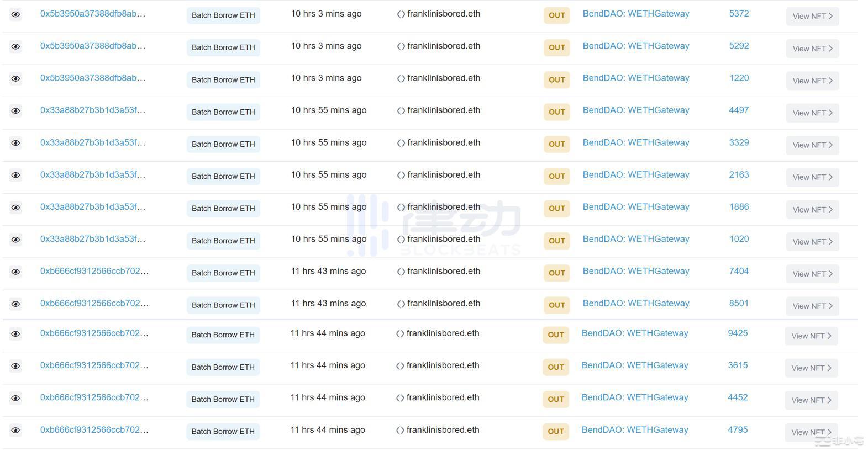Click eye icon on token 1886 row
This screenshot has height=451, width=868.
point(15,208)
